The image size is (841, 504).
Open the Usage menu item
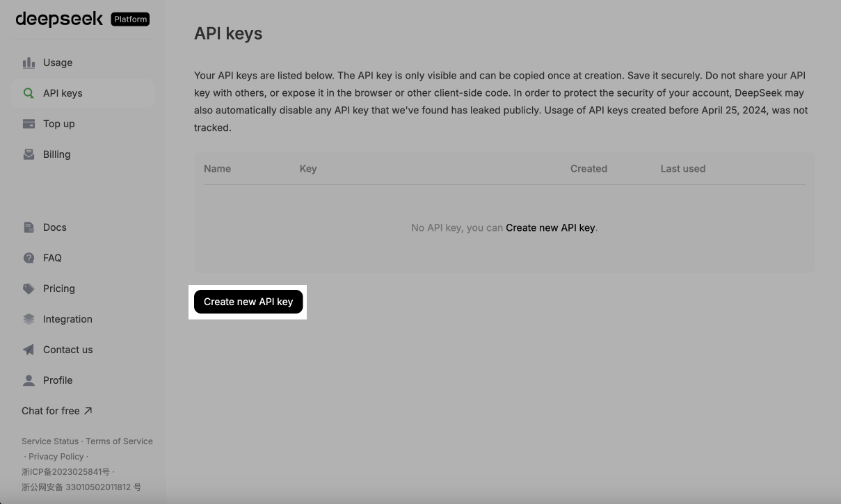click(x=58, y=63)
